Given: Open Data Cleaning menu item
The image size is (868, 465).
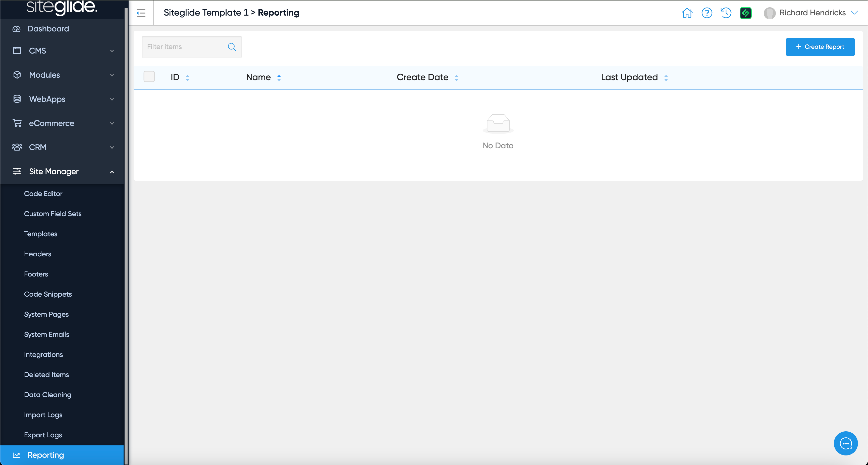Looking at the screenshot, I should 47,395.
